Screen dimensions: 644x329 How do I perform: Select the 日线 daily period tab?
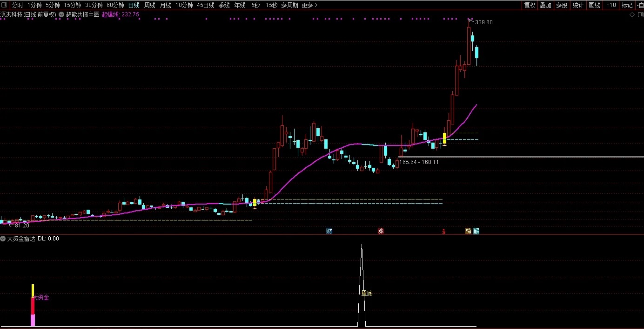134,5
